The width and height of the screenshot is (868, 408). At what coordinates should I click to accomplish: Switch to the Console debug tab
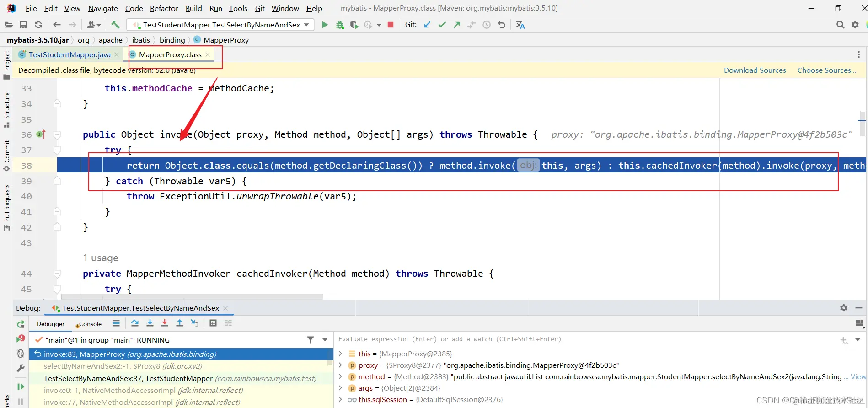(x=89, y=324)
